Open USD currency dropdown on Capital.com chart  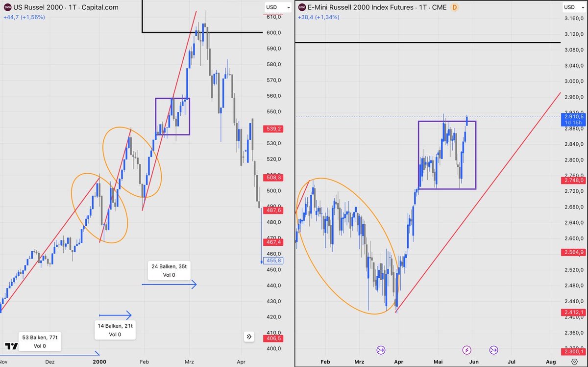click(278, 7)
